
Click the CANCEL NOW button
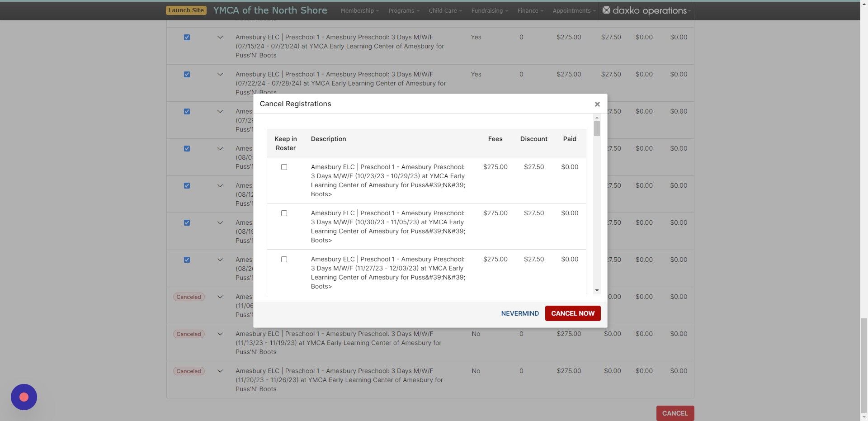click(x=572, y=313)
